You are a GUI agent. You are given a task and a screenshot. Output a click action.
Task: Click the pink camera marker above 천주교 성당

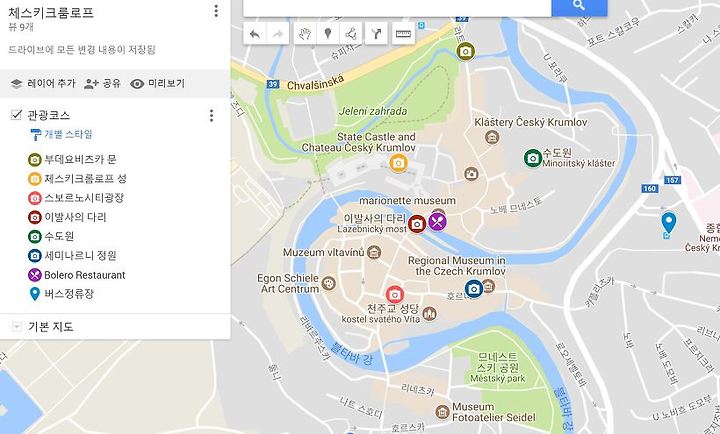[394, 294]
